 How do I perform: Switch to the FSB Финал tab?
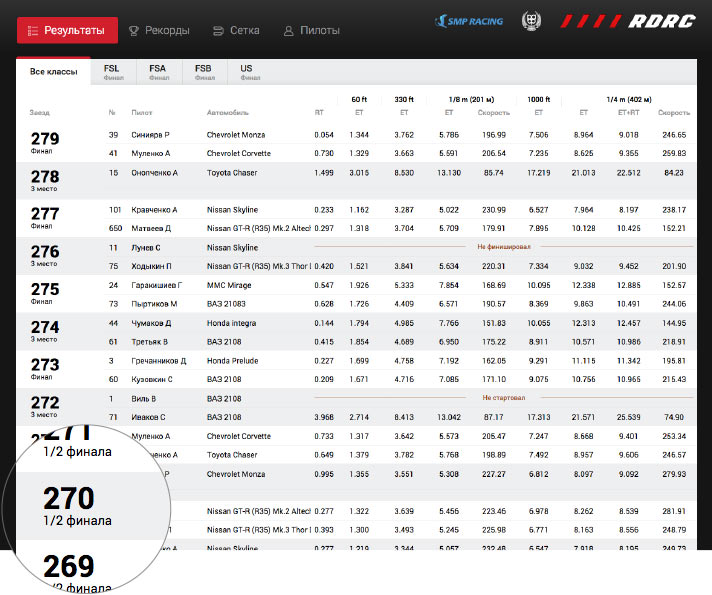[205, 72]
